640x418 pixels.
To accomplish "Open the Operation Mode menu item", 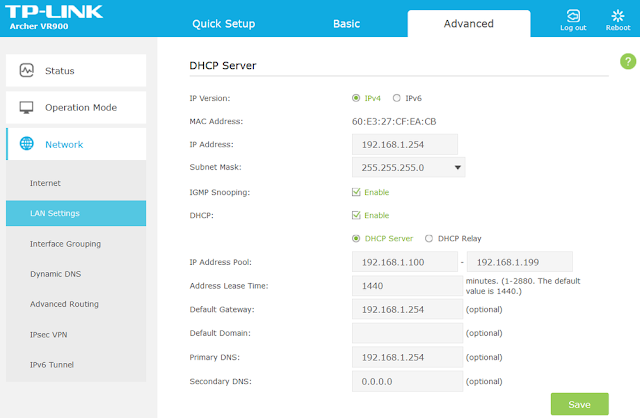I will 76,107.
